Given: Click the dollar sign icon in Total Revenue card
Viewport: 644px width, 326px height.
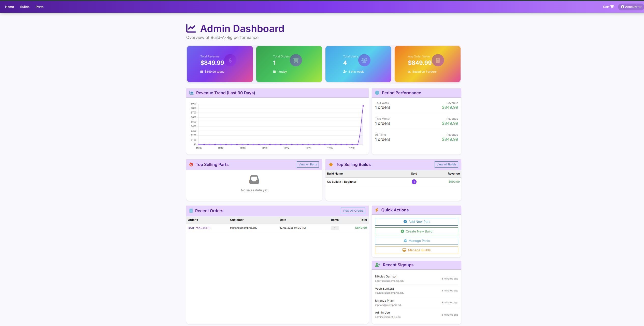Looking at the screenshot, I should (230, 60).
